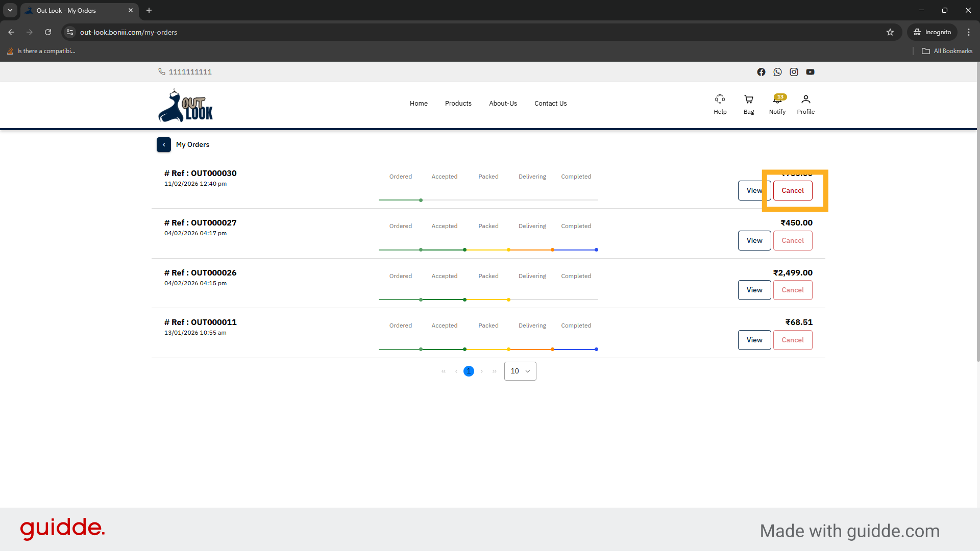Open the shopping Bag icon
Viewport: 980px width, 551px height.
(x=748, y=99)
